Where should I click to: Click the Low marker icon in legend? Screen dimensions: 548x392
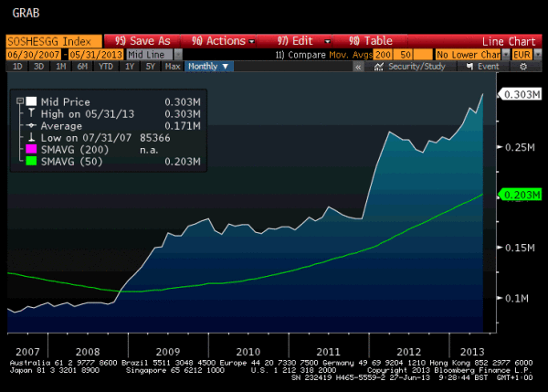(x=31, y=137)
